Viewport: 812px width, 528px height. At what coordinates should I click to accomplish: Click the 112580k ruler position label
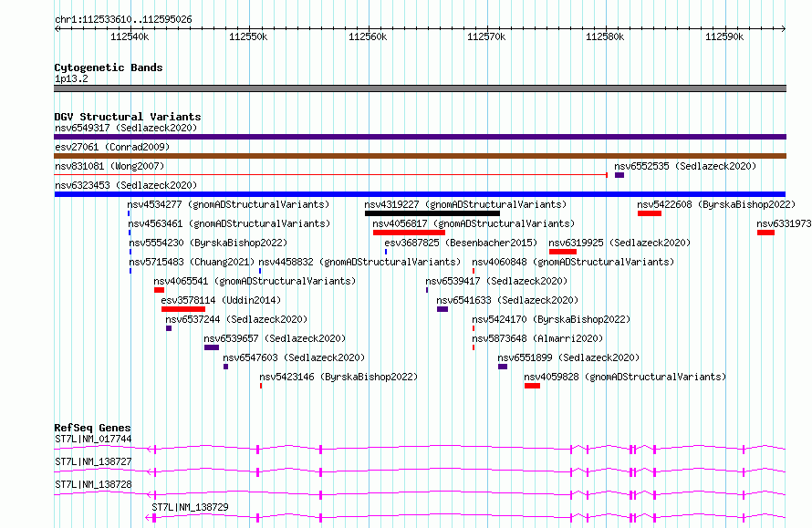tap(605, 36)
